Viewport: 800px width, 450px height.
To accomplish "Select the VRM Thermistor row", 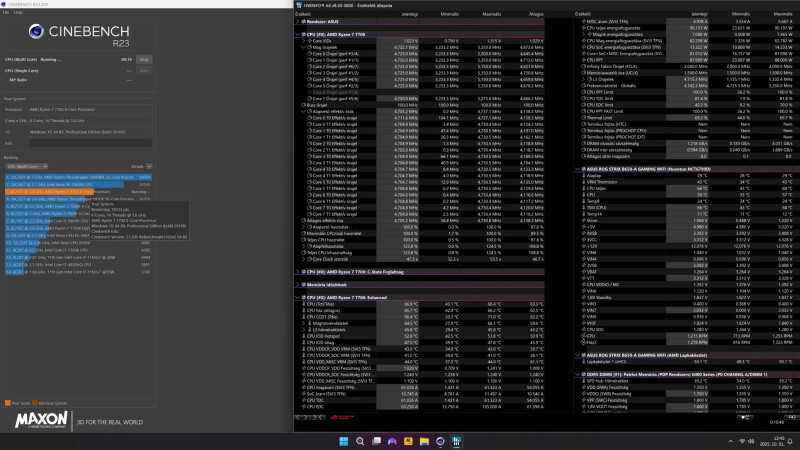I will (x=687, y=182).
